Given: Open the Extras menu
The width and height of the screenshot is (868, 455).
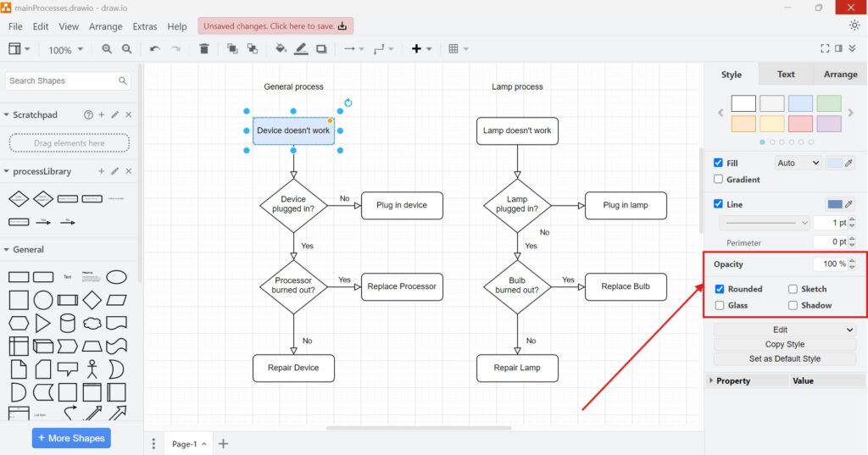Looking at the screenshot, I should point(144,26).
